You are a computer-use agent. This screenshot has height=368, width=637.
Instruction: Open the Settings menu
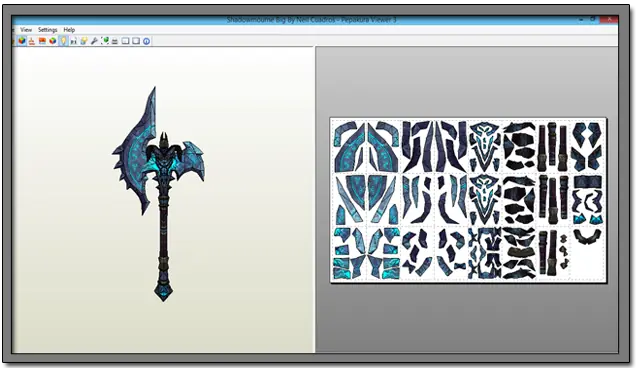point(48,30)
